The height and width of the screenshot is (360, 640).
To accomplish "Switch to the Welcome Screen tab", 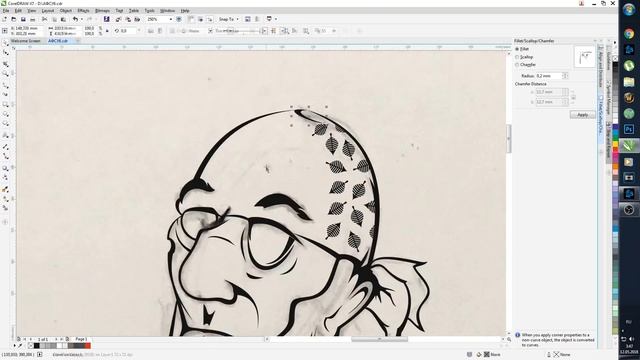I will pos(25,41).
